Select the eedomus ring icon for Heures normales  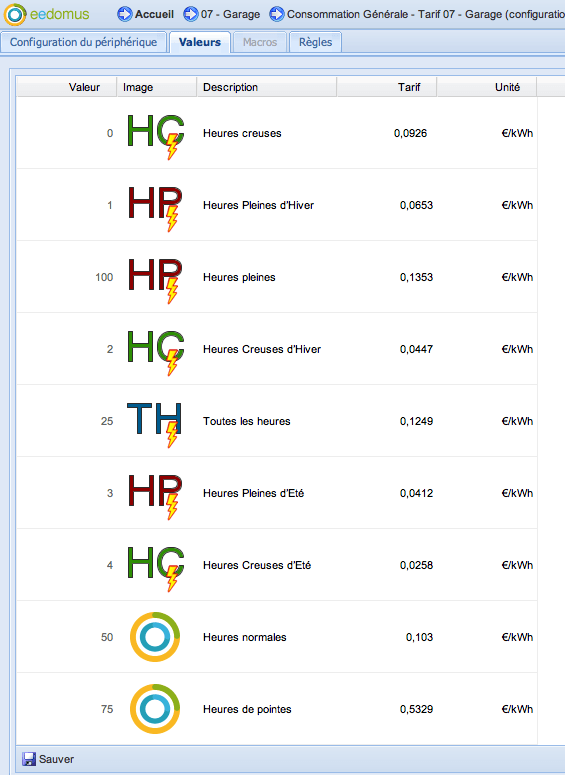pos(155,637)
